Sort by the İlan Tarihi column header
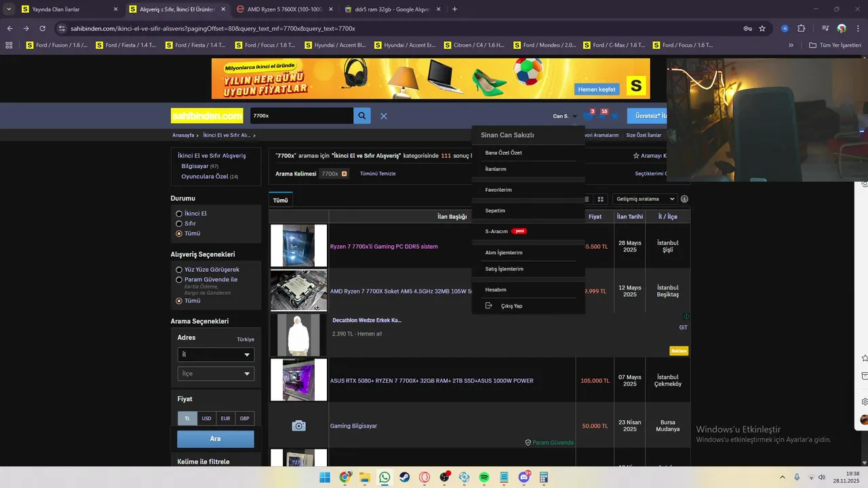The height and width of the screenshot is (488, 868). (x=630, y=217)
